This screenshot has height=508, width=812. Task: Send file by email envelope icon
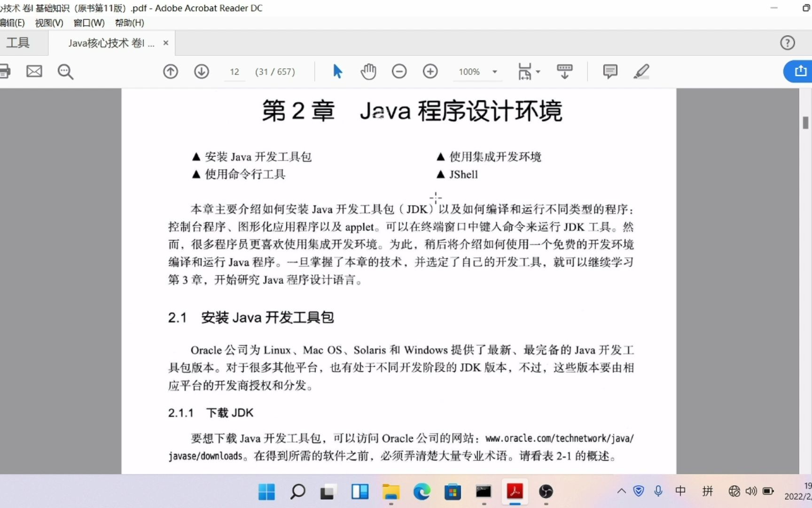tap(34, 71)
